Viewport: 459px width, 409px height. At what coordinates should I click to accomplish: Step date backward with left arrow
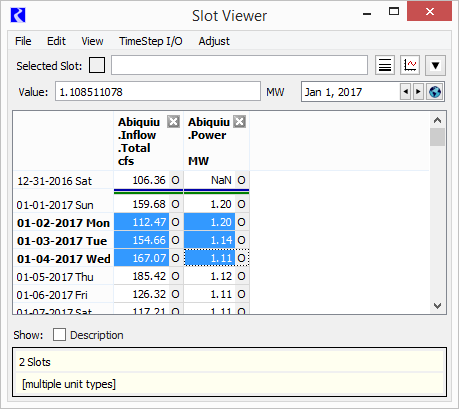click(405, 92)
